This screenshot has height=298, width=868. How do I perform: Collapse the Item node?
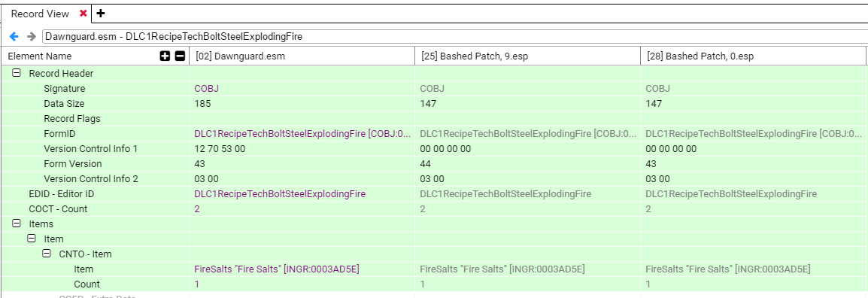pyautogui.click(x=32, y=239)
